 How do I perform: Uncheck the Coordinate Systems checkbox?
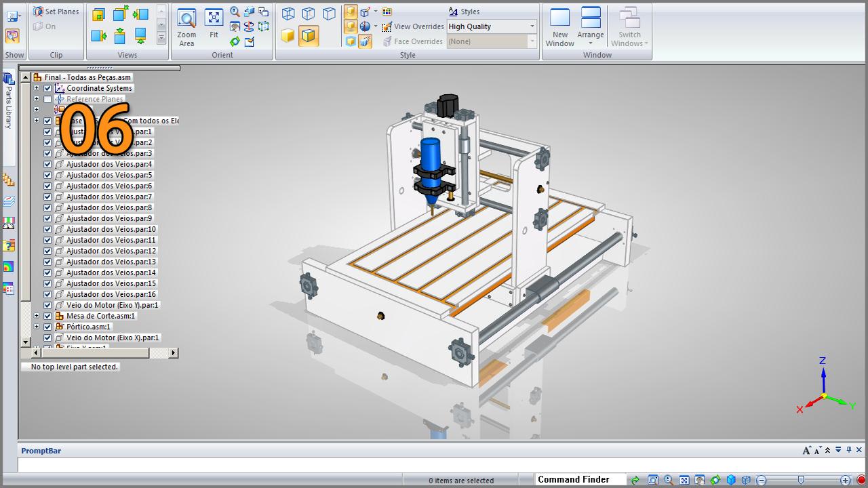47,88
